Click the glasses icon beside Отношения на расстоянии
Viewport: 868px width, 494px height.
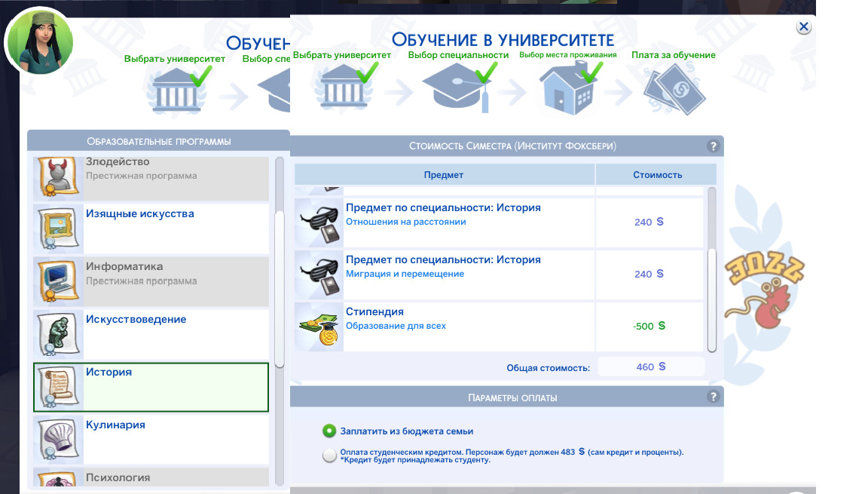(x=319, y=222)
